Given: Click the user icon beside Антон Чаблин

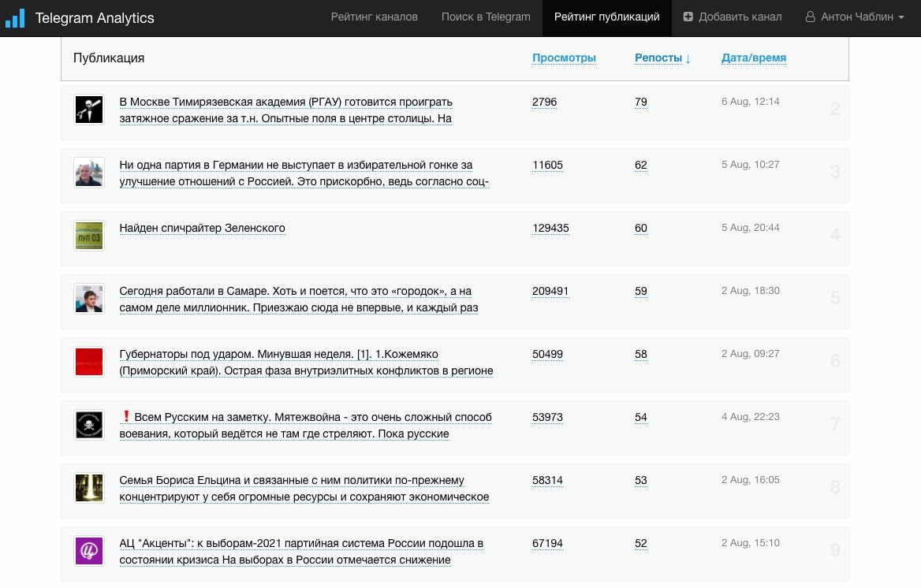Looking at the screenshot, I should point(810,17).
